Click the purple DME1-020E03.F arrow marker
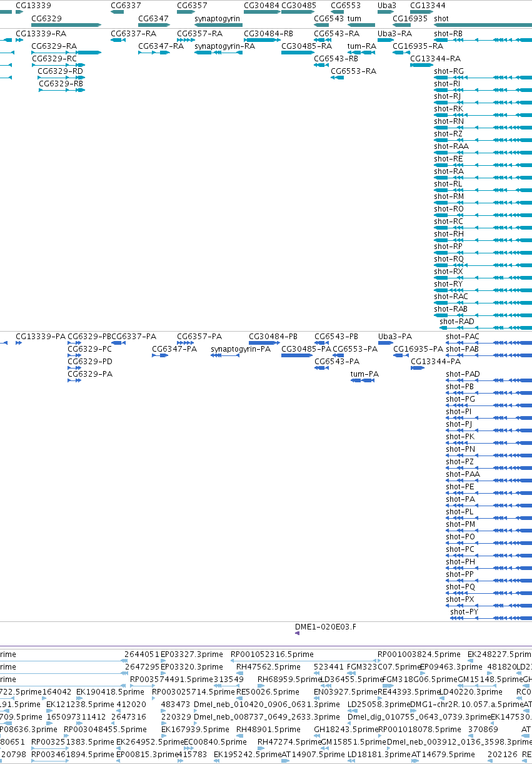Viewport: 532px width, 764px height. [x=298, y=633]
